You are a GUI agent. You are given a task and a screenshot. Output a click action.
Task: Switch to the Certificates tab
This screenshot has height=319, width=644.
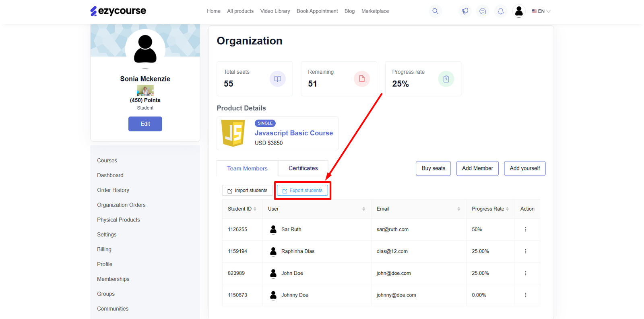click(303, 168)
